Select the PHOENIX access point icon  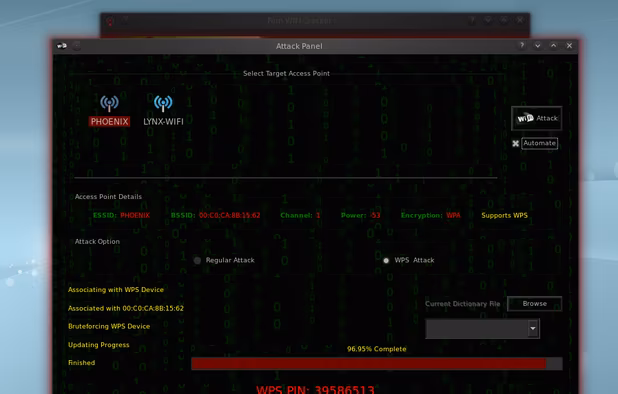(x=109, y=103)
